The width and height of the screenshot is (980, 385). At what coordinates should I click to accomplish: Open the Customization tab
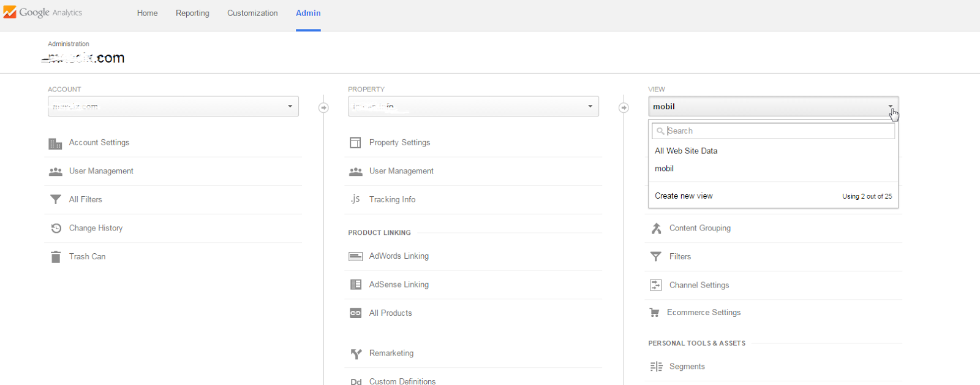tap(252, 13)
